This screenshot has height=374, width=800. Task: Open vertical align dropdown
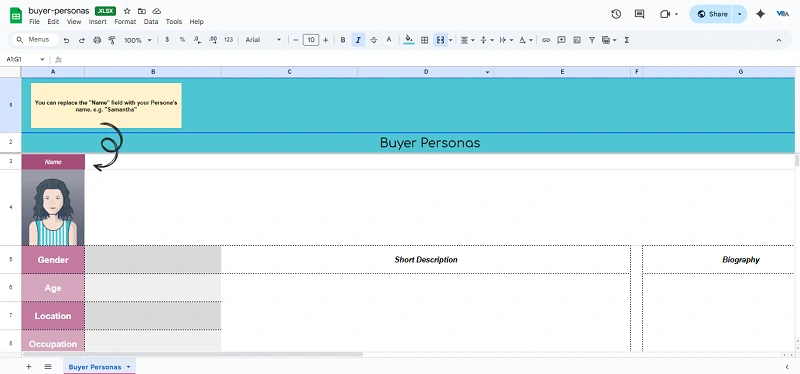coord(486,40)
